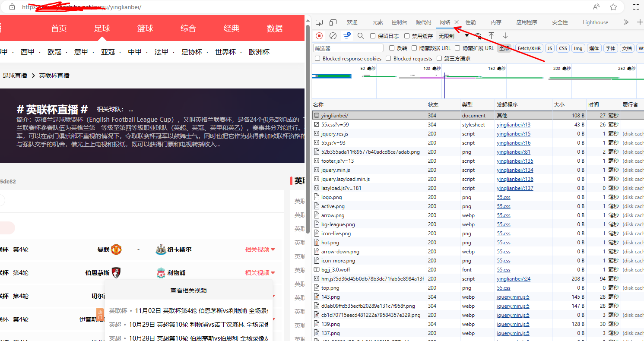644x341 pixels.
Task: Switch to the 元素 DevTools tab
Action: (x=378, y=22)
